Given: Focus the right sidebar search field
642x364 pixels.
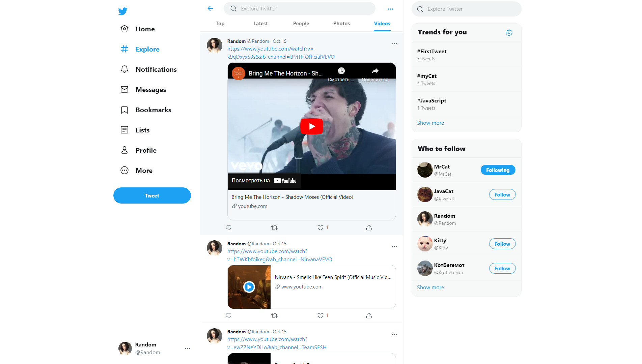Looking at the screenshot, I should point(467,9).
